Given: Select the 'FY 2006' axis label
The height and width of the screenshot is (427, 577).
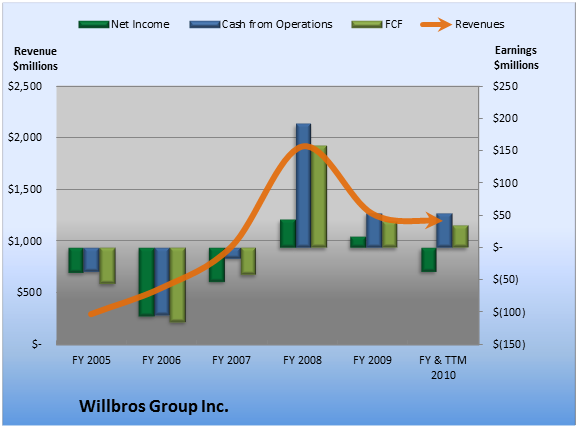Looking at the screenshot, I should tap(162, 360).
